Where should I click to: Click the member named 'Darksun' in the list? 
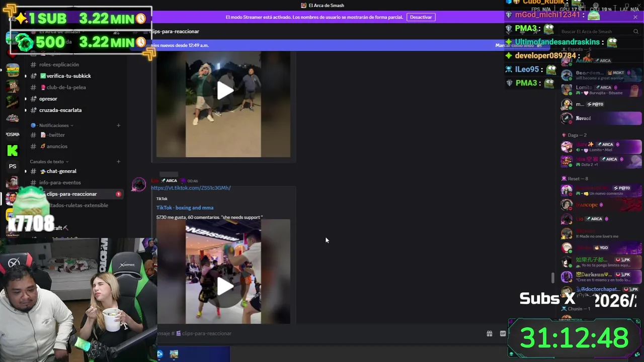click(x=601, y=277)
